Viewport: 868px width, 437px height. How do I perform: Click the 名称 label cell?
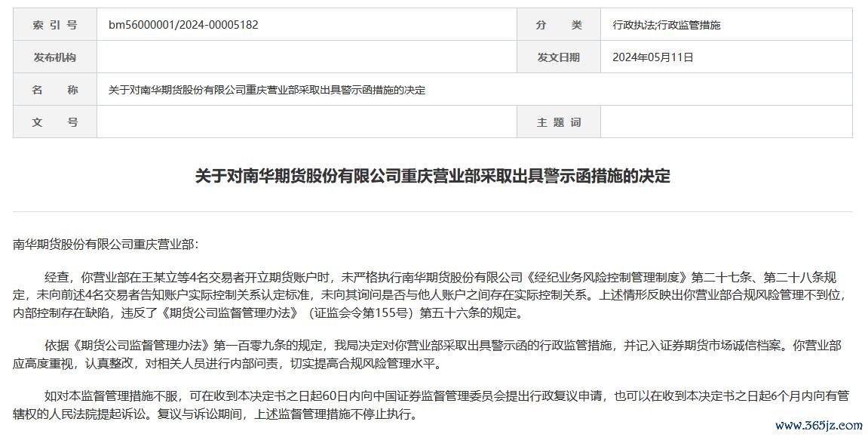click(55, 90)
